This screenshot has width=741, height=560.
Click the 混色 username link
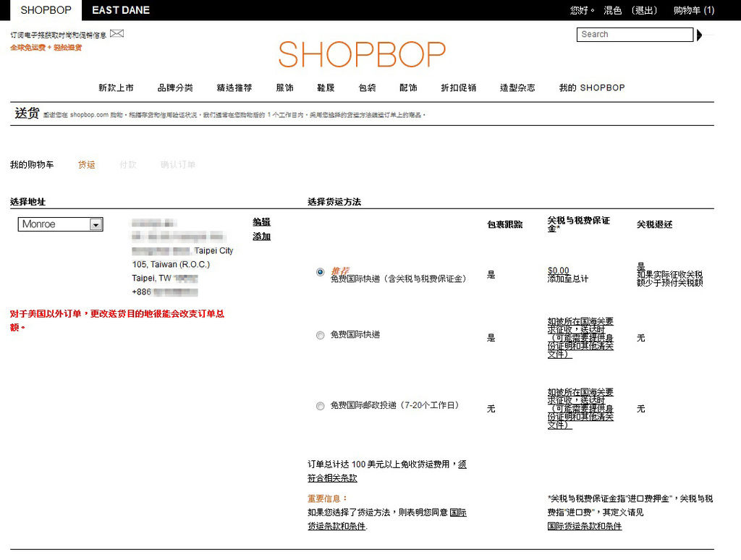click(x=612, y=10)
